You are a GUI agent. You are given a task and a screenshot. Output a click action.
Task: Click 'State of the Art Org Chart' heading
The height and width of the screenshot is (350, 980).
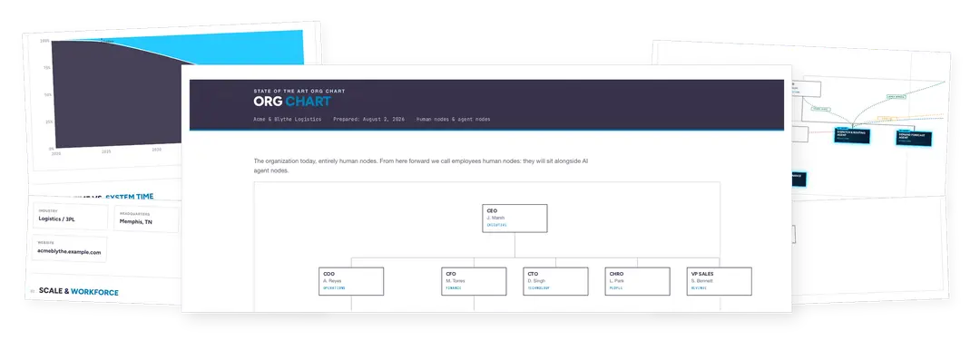(299, 92)
